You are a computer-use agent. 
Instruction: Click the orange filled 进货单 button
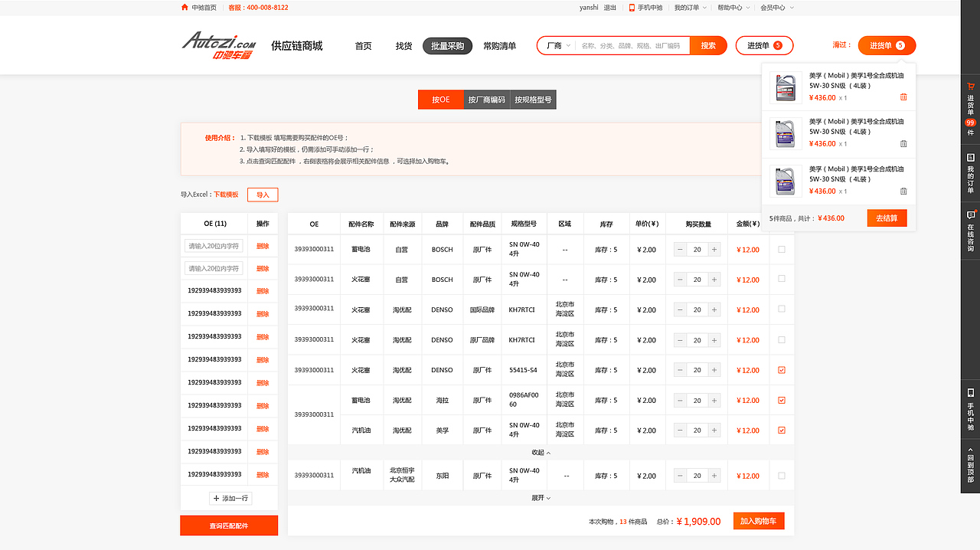[887, 46]
